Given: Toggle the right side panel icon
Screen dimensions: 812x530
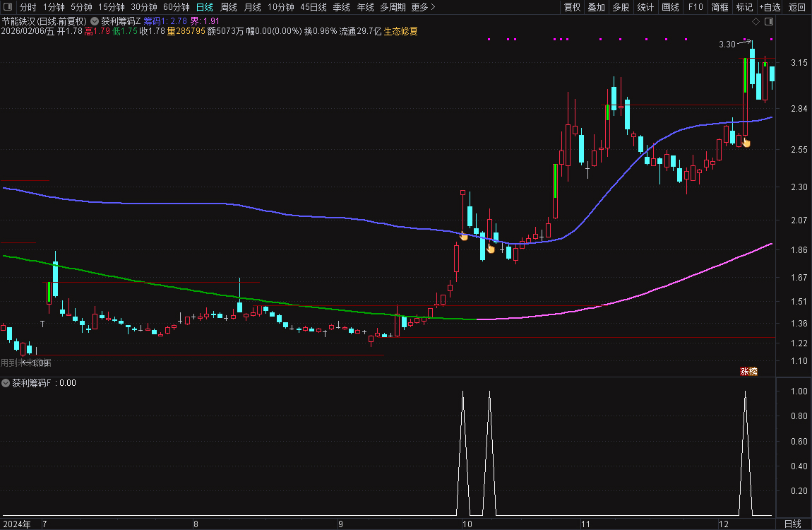Looking at the screenshot, I should (769, 21).
